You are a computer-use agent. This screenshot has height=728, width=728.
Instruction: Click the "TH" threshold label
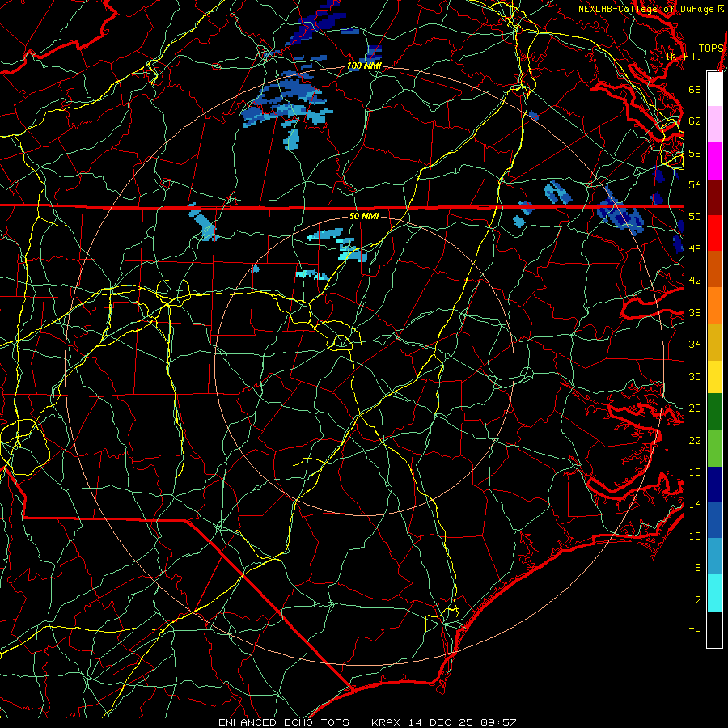coord(695,632)
